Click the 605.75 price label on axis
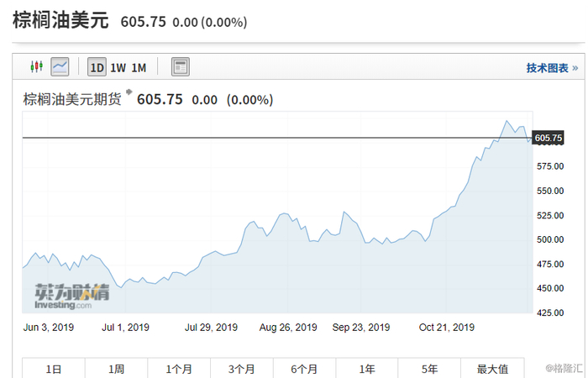The width and height of the screenshot is (588, 378). (x=548, y=138)
